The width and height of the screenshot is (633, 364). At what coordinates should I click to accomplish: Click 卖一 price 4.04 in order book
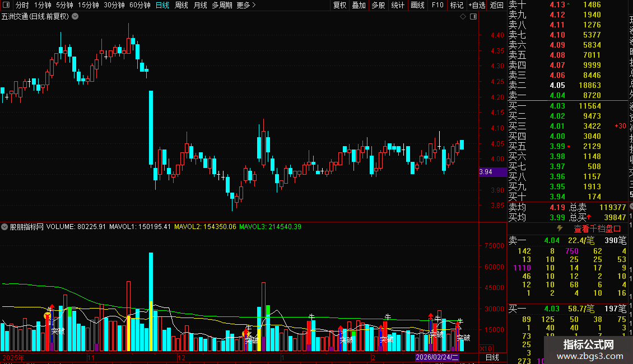coord(557,96)
